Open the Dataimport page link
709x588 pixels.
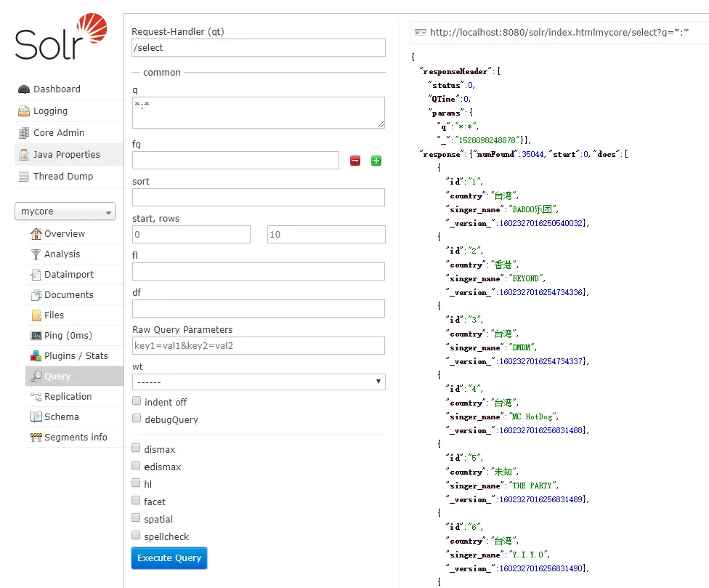(69, 275)
